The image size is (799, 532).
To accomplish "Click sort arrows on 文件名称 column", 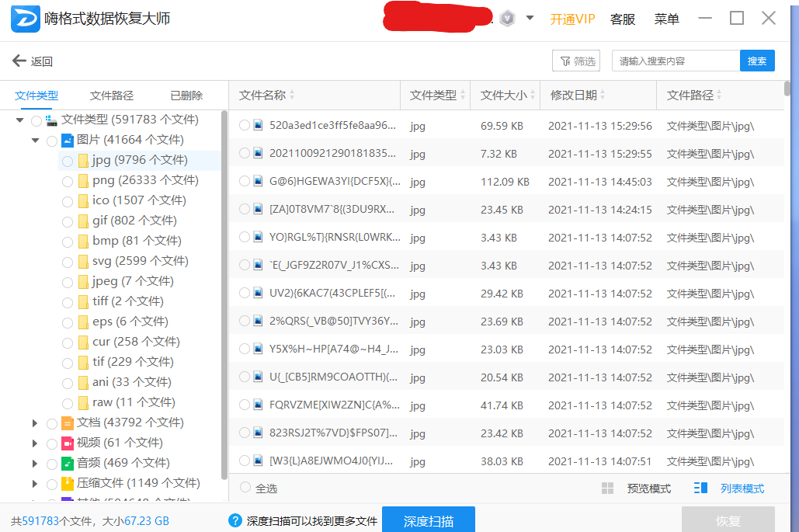I will click(x=292, y=95).
